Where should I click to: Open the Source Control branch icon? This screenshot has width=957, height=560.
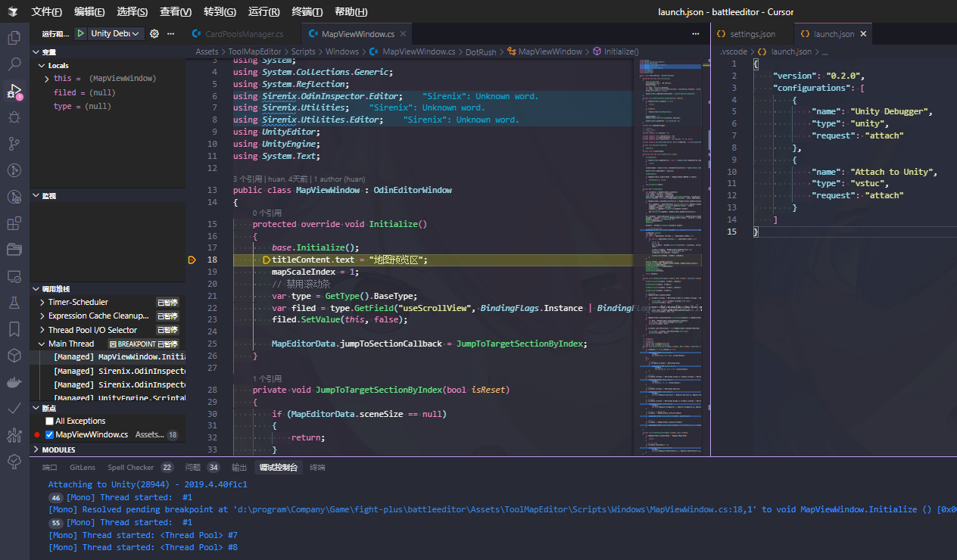14,143
